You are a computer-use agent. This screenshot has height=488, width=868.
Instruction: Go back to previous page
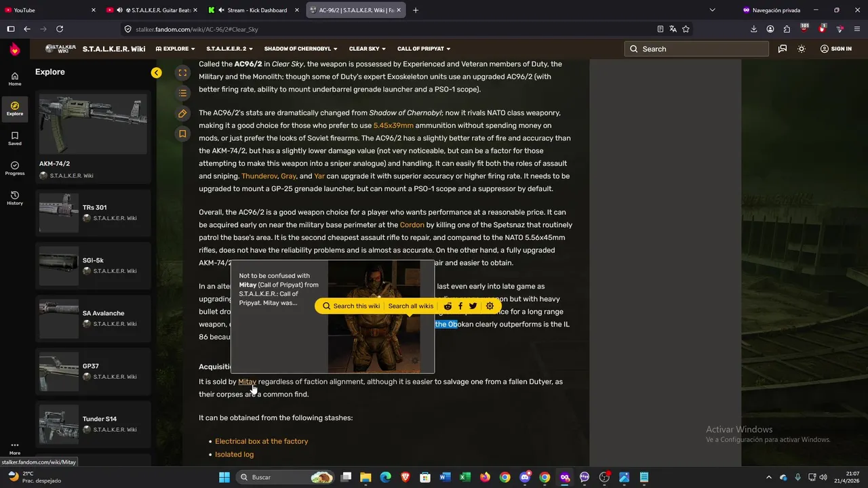click(x=27, y=29)
